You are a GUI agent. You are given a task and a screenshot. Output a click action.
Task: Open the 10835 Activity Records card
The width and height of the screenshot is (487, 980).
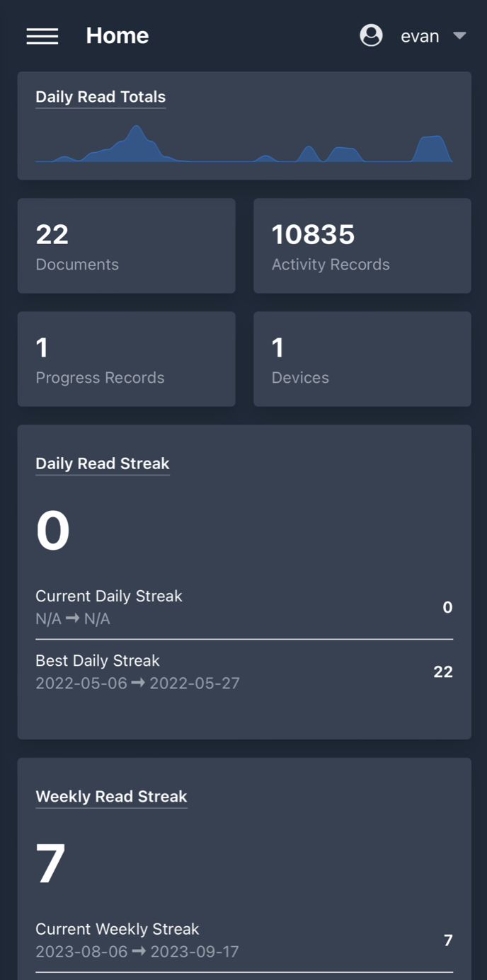[x=362, y=246]
